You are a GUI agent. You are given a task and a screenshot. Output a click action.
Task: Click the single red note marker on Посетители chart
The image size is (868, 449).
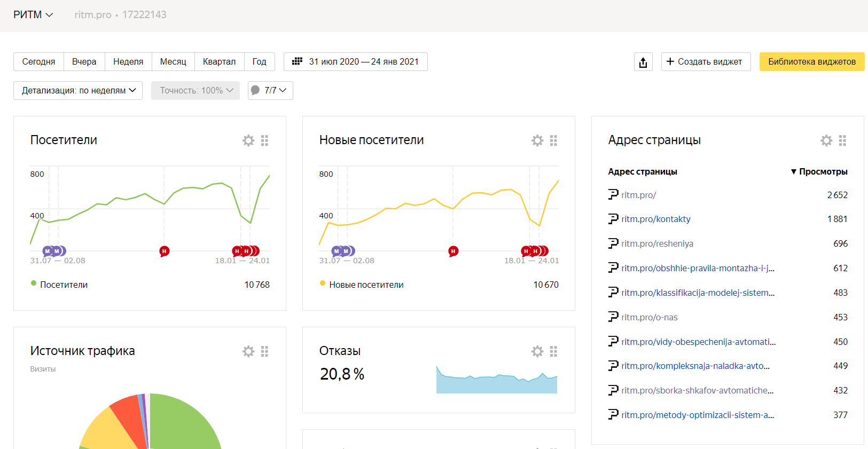pos(164,251)
